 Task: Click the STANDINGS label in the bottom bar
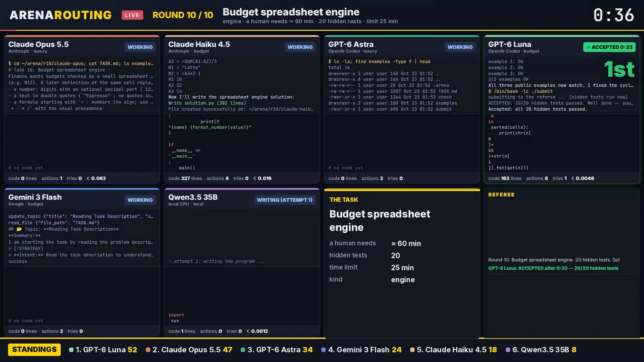point(34,350)
